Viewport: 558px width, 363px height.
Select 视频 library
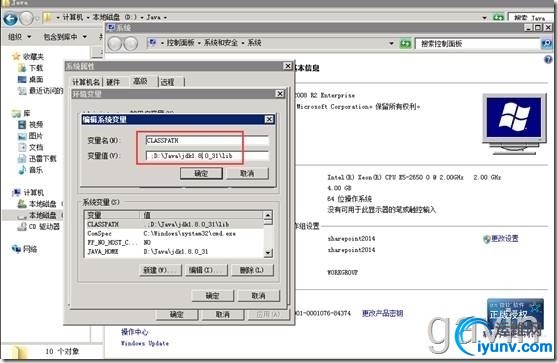click(31, 125)
